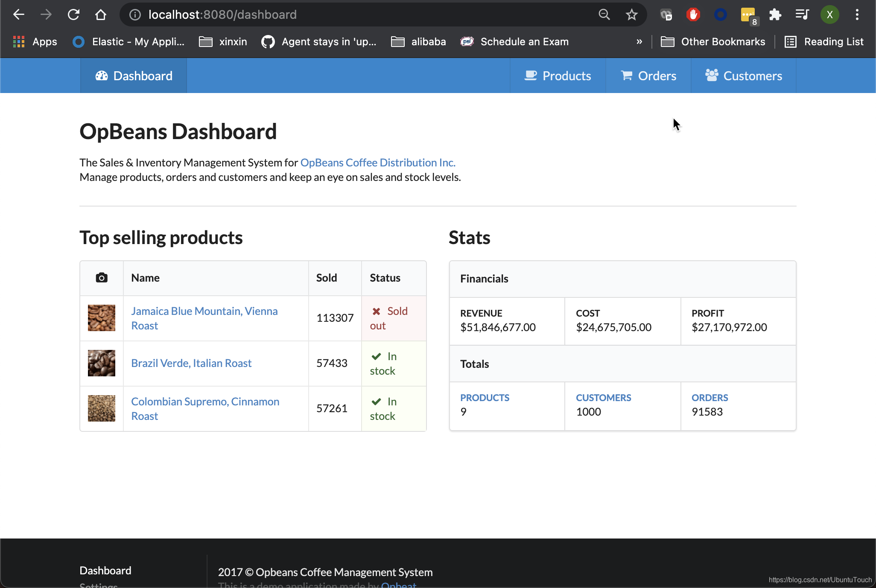876x588 pixels.
Task: Open the Other Bookmarks folder
Action: 713,42
